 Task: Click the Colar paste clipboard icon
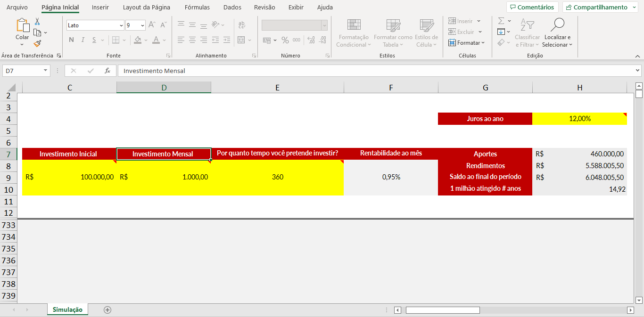pyautogui.click(x=22, y=26)
